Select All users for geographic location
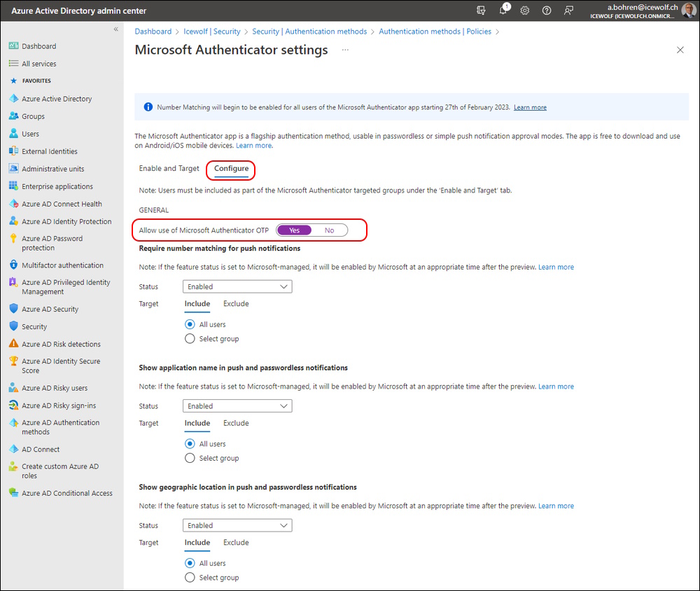 pyautogui.click(x=190, y=563)
